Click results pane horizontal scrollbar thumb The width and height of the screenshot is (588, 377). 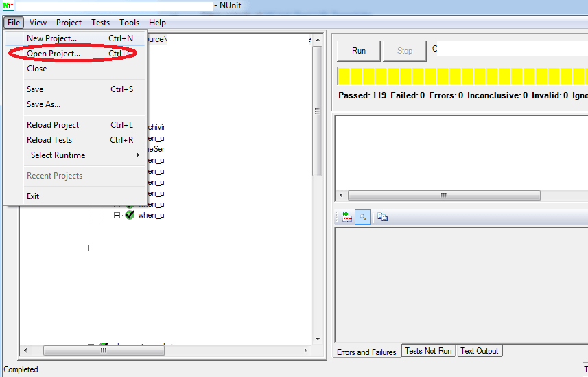[x=444, y=195]
